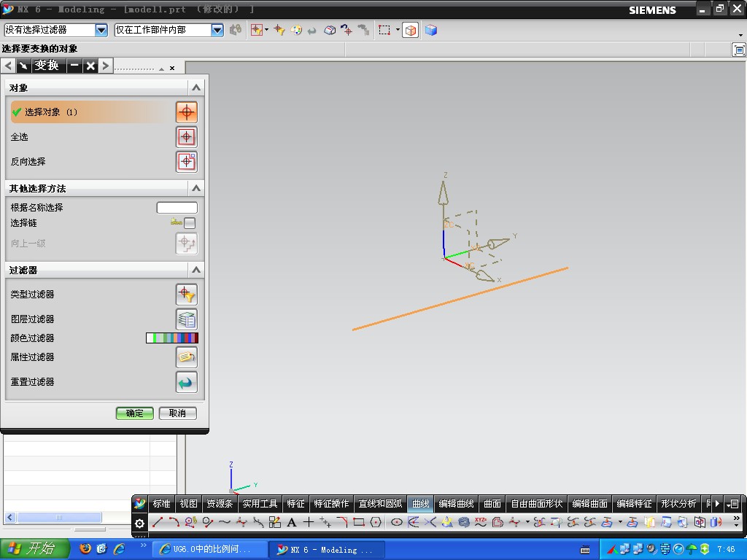Image resolution: width=747 pixels, height=560 pixels.
Task: Click the 根据名称选择 name input field
Action: pyautogui.click(x=177, y=208)
